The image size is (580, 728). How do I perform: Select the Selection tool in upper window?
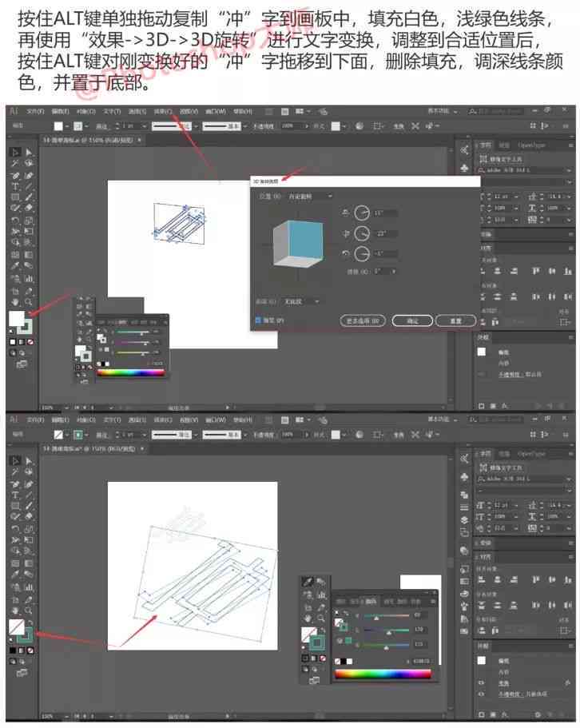point(15,152)
